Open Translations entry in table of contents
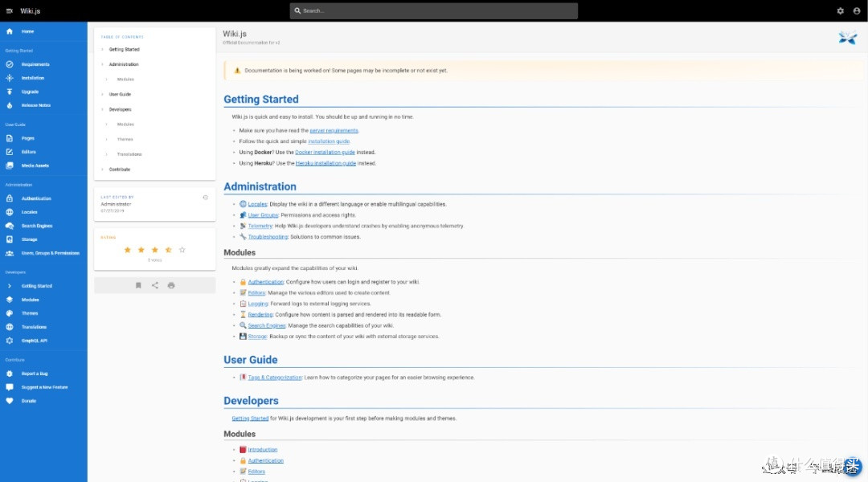The height and width of the screenshot is (482, 868). point(129,154)
